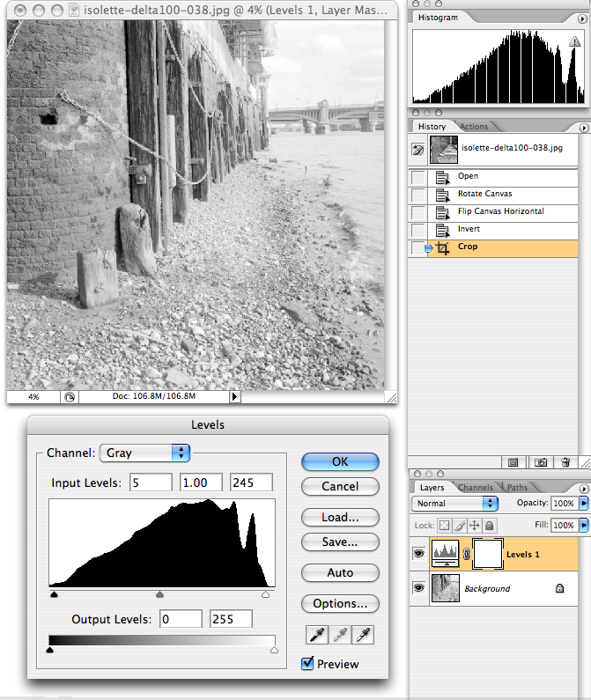The height and width of the screenshot is (700, 591).
Task: Create new document from current state
Action: point(513,462)
